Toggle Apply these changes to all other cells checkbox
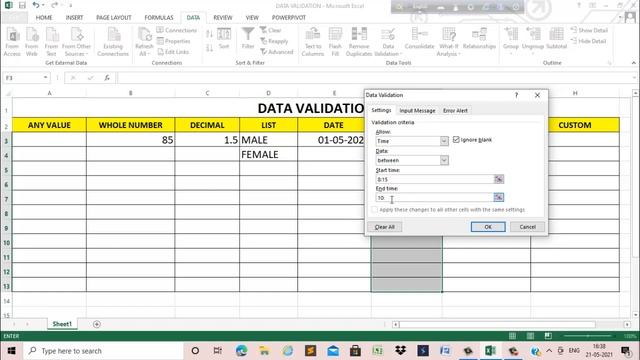This screenshot has width=640, height=360. pos(374,210)
